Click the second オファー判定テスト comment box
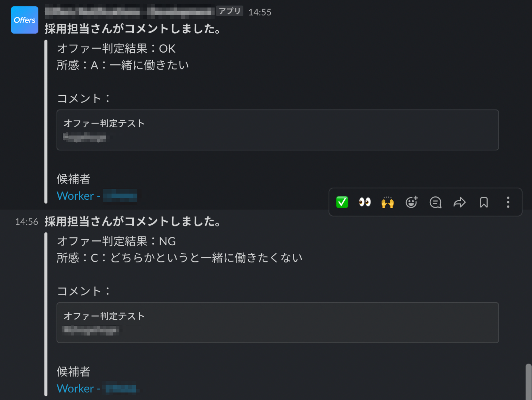The image size is (532, 400). [278, 323]
